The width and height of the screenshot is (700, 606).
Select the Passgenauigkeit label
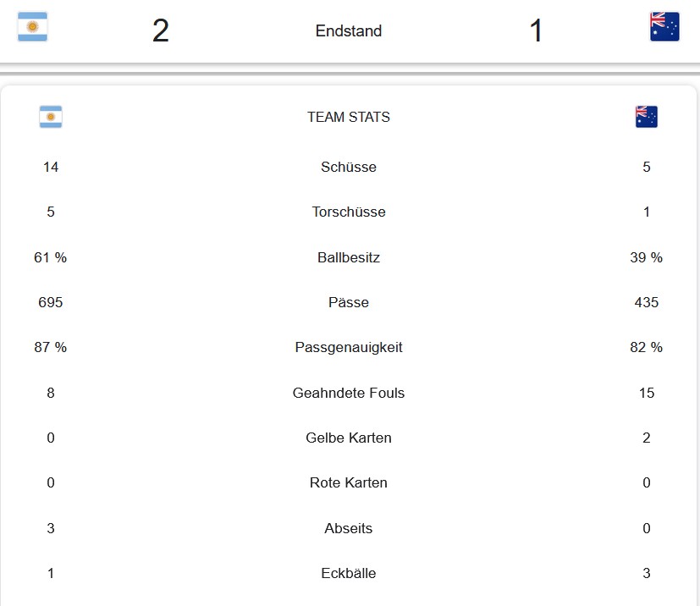[x=349, y=347]
